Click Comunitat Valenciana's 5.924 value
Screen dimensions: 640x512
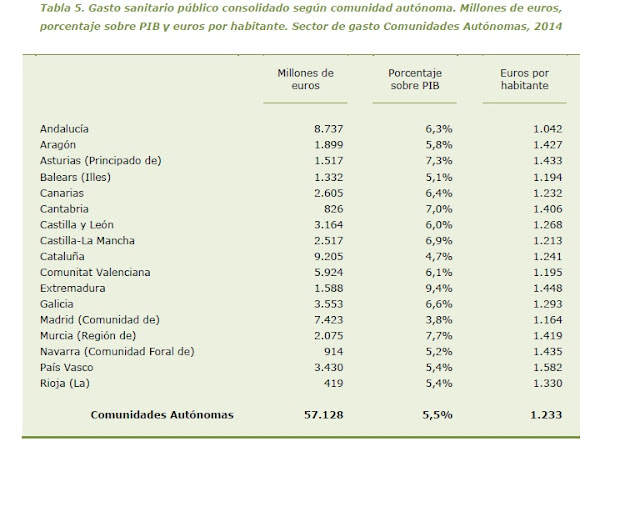329,272
